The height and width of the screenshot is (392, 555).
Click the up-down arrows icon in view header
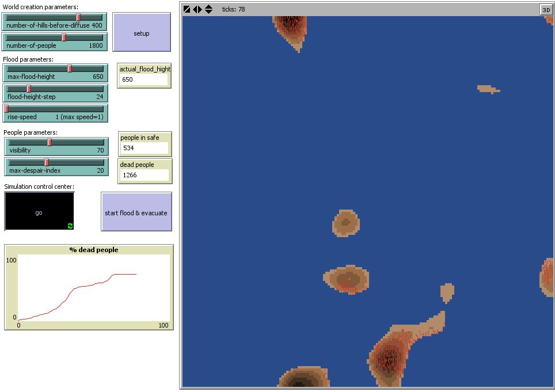(208, 9)
